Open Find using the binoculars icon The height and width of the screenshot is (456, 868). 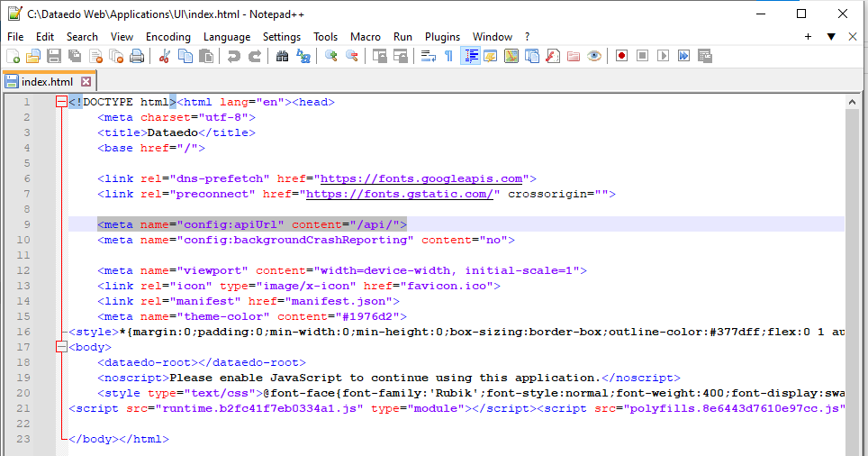282,56
